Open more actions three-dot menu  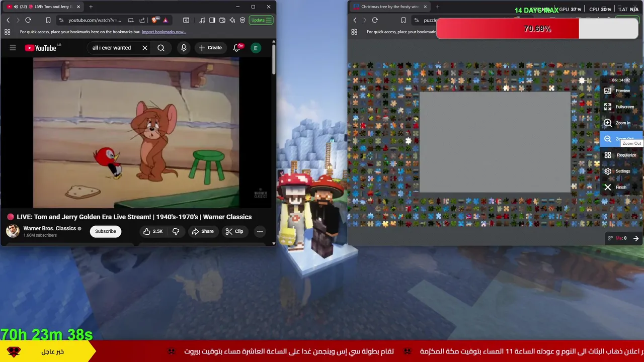click(260, 231)
